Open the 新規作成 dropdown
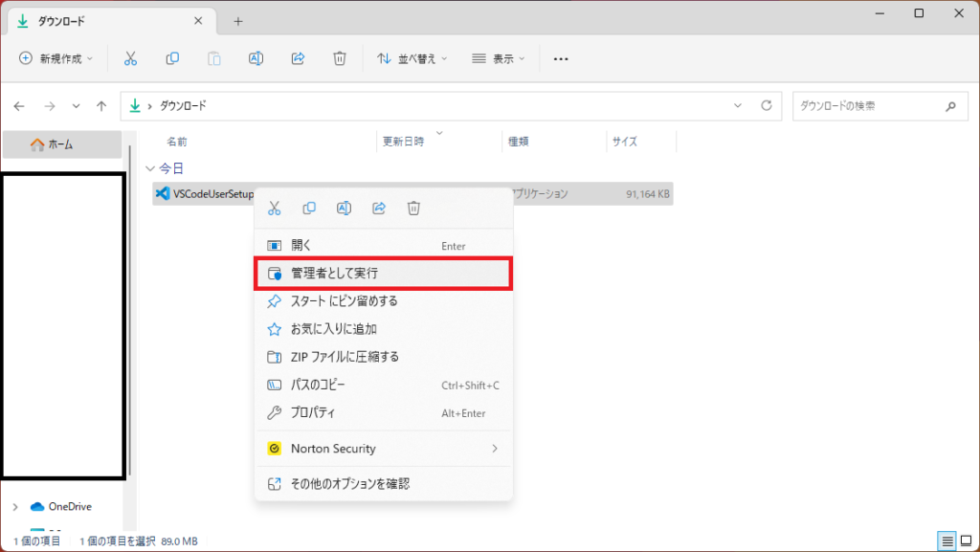This screenshot has width=980, height=552. tap(56, 58)
